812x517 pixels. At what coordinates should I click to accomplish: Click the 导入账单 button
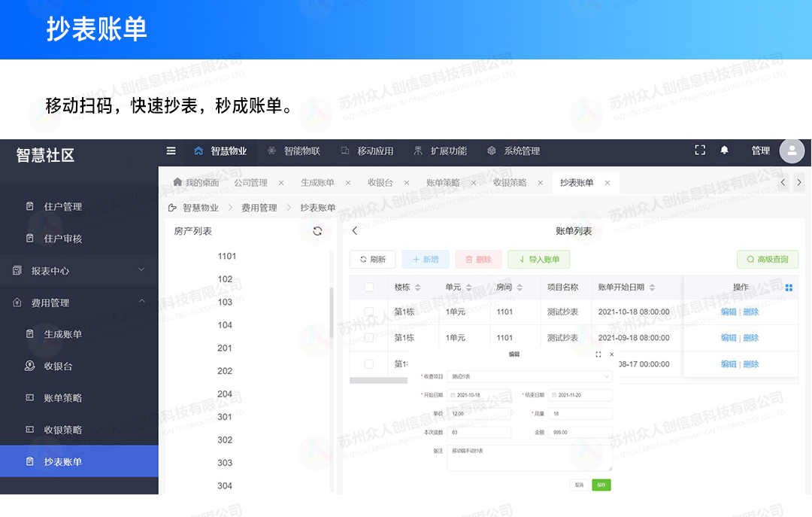click(538, 260)
